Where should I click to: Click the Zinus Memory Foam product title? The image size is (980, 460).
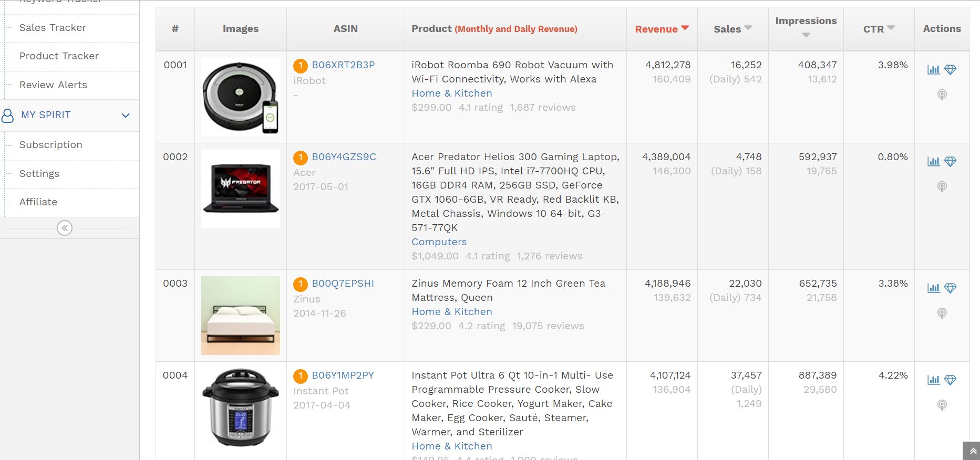pyautogui.click(x=509, y=290)
